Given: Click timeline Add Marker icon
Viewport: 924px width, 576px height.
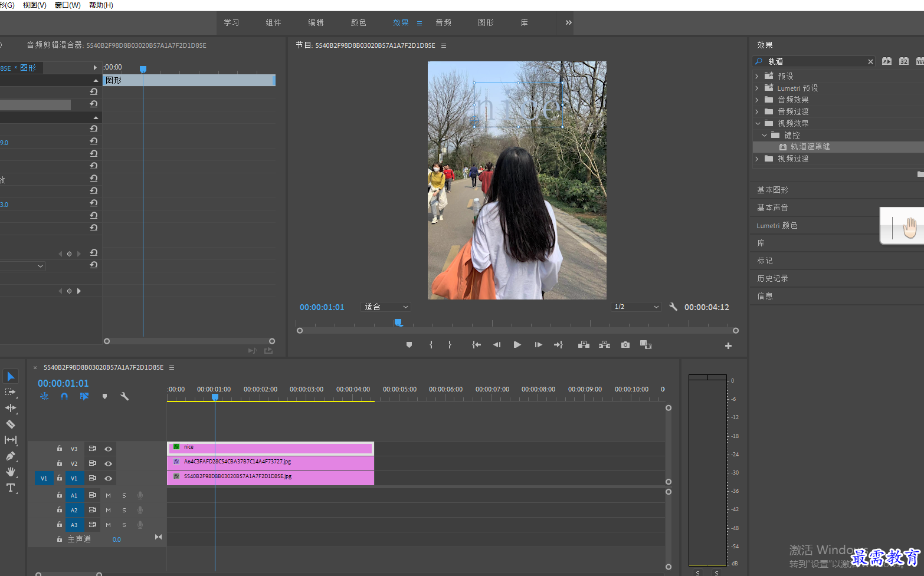Looking at the screenshot, I should coord(104,396).
